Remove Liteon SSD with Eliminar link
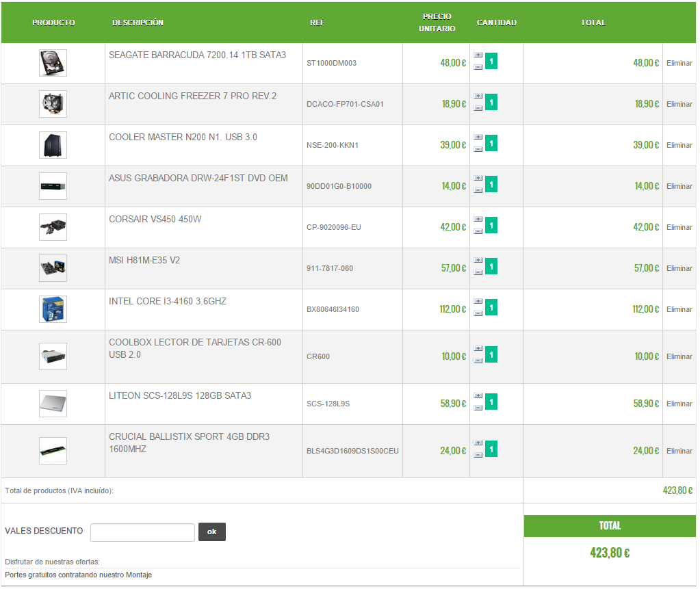 [x=679, y=404]
